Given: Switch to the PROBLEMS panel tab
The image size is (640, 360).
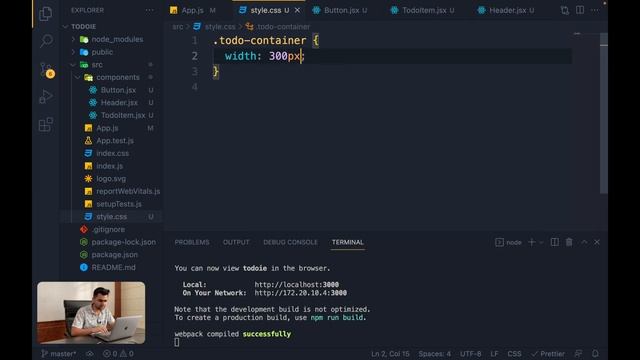Looking at the screenshot, I should pos(192,242).
